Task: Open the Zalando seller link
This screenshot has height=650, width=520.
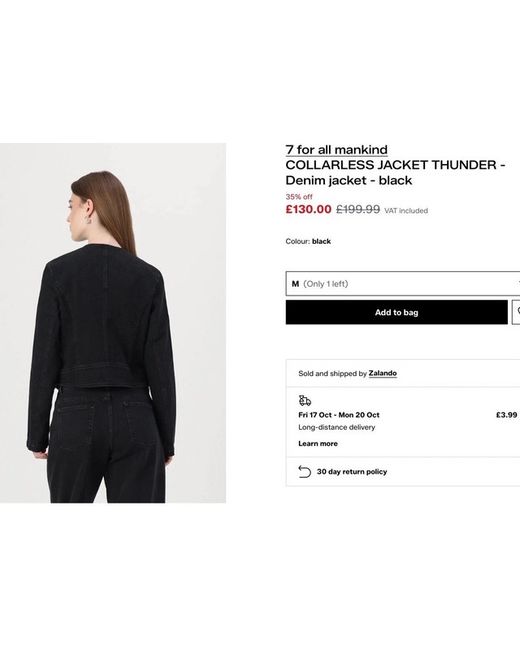Action: 382,373
